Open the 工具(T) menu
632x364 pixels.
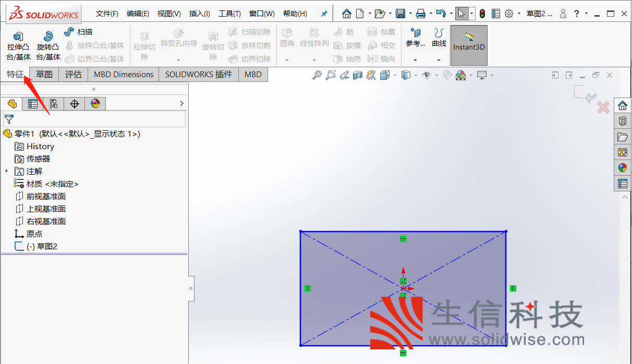tap(229, 14)
